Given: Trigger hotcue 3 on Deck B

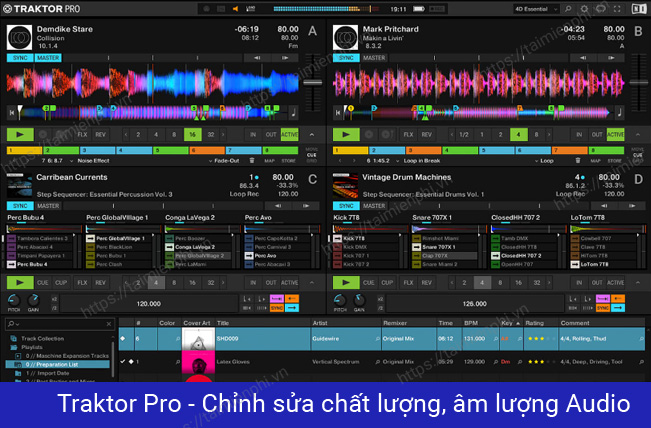Looking at the screenshot, I should click(x=423, y=150).
